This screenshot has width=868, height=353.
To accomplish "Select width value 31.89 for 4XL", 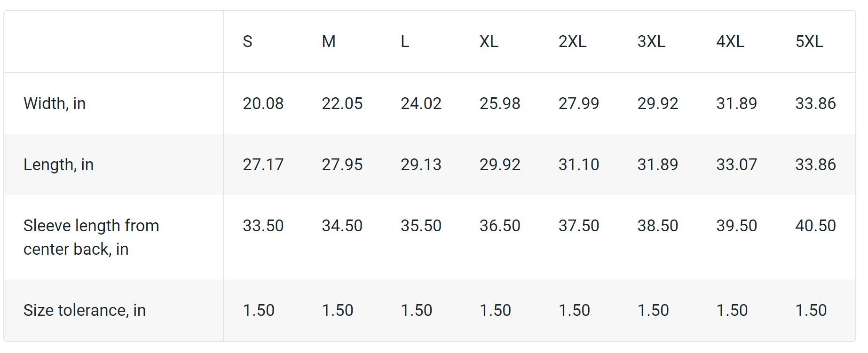I will click(x=736, y=103).
